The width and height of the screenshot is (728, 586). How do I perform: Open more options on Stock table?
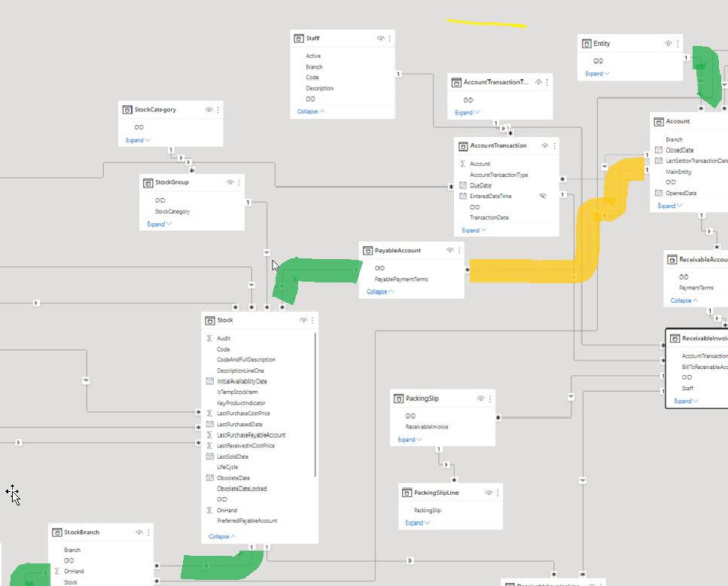click(312, 320)
